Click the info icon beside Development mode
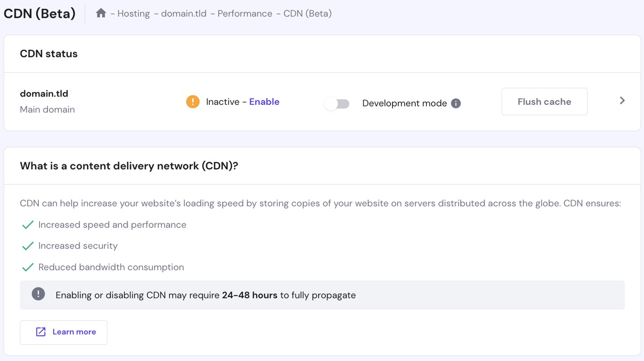 click(x=456, y=103)
